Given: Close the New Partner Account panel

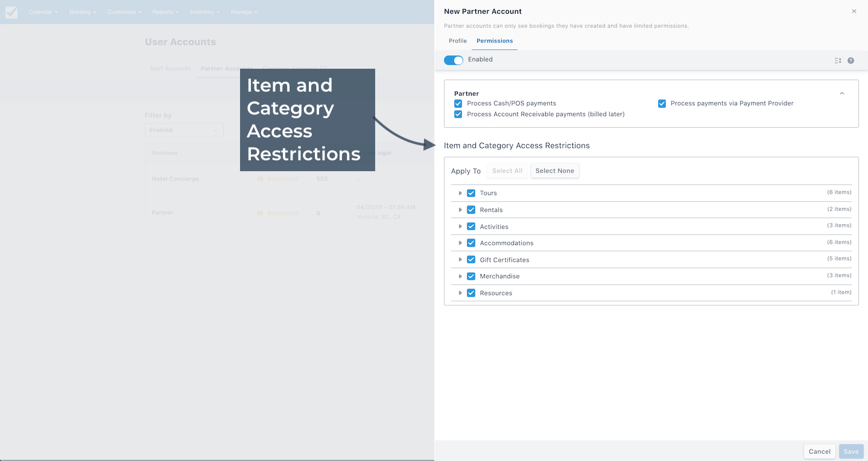Looking at the screenshot, I should tap(854, 11).
